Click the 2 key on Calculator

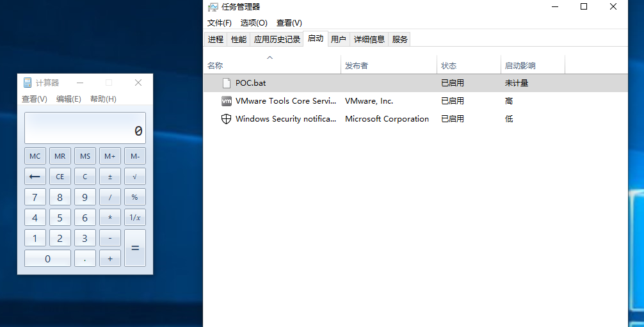pyautogui.click(x=60, y=238)
